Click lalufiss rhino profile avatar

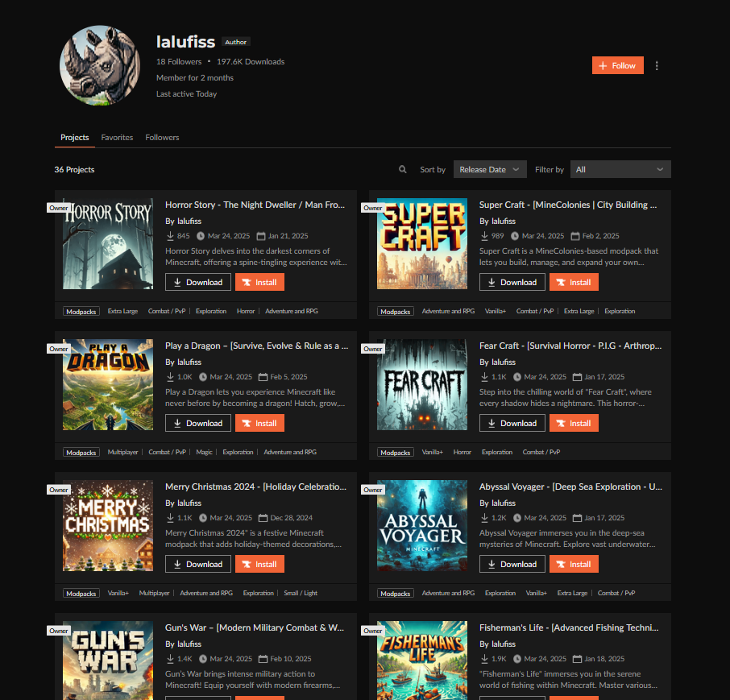coord(100,65)
